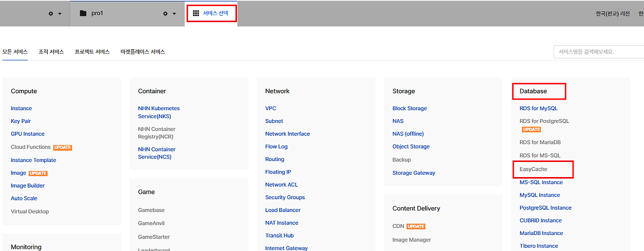
Task: Open the 한국(판교) 리전 region selector
Action: (x=612, y=14)
